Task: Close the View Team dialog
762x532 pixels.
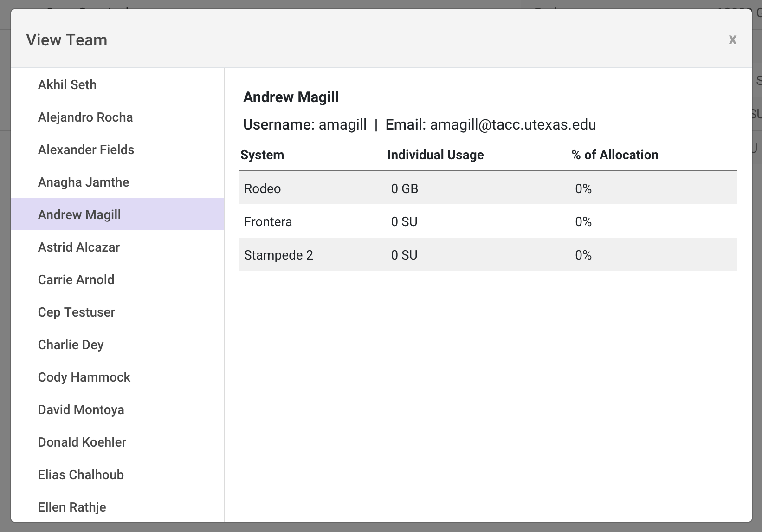Action: click(732, 39)
